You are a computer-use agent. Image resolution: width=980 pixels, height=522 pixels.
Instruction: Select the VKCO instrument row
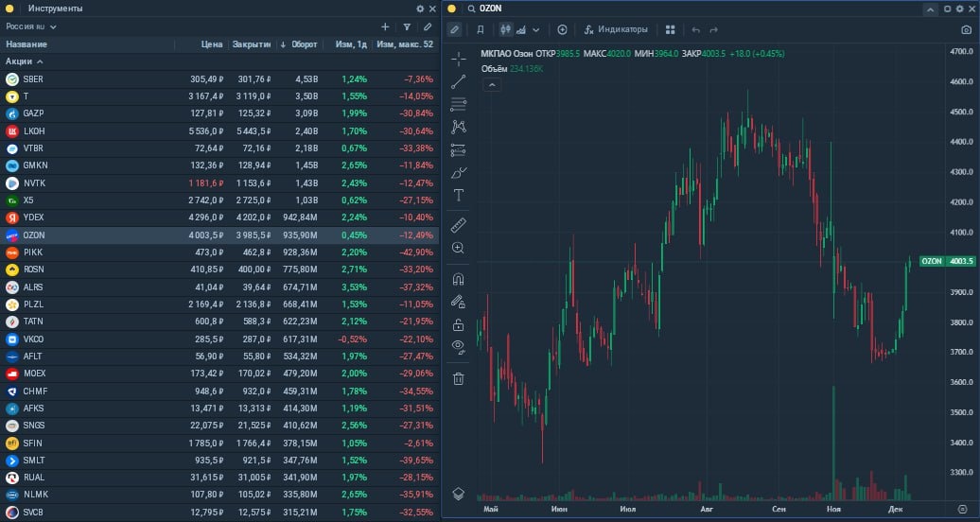tap(219, 339)
